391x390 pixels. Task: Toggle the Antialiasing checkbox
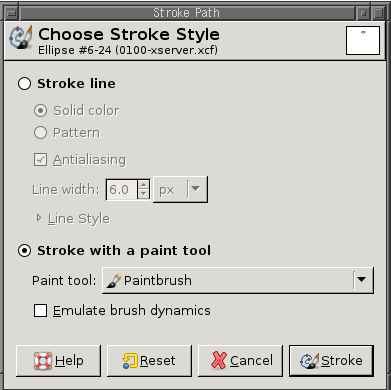tap(40, 160)
